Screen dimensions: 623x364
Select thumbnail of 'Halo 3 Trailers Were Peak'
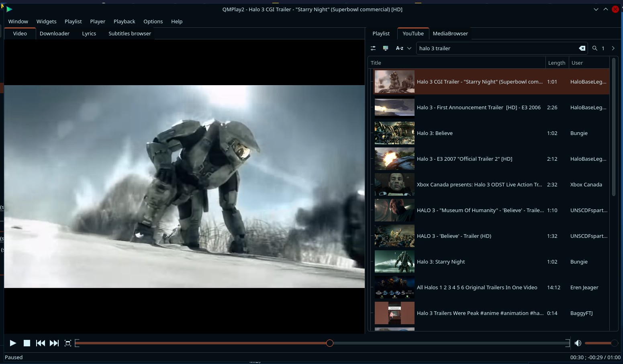[394, 313]
